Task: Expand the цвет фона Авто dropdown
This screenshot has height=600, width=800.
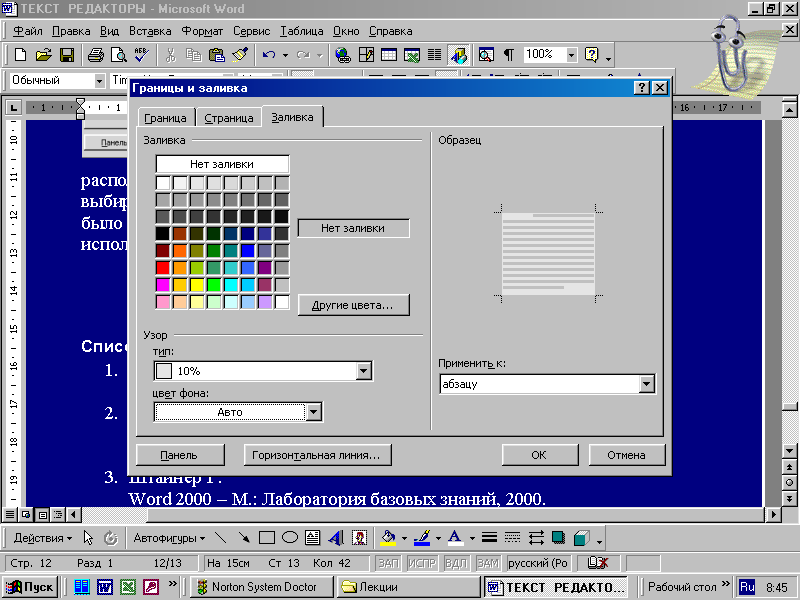Action: pos(313,412)
